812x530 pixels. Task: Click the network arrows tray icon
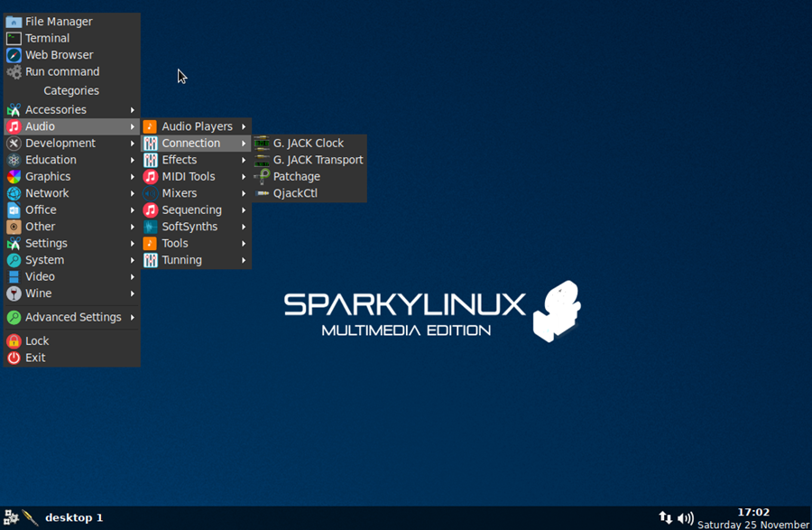(x=666, y=517)
